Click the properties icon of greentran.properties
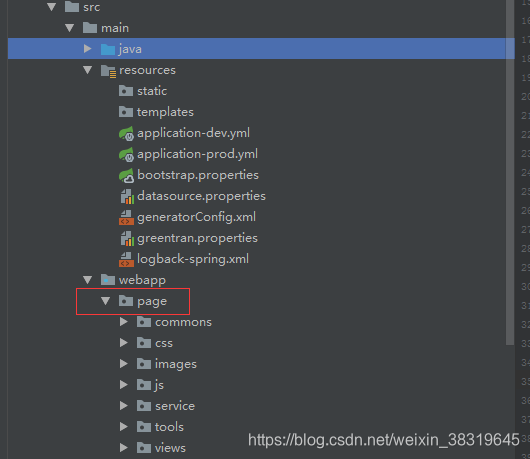This screenshot has height=459, width=530. click(x=127, y=238)
